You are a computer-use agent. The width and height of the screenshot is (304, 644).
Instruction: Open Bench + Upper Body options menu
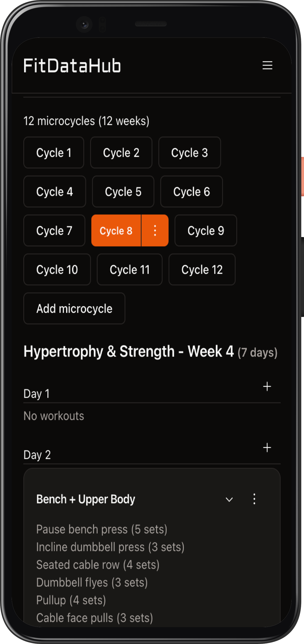pyautogui.click(x=254, y=499)
